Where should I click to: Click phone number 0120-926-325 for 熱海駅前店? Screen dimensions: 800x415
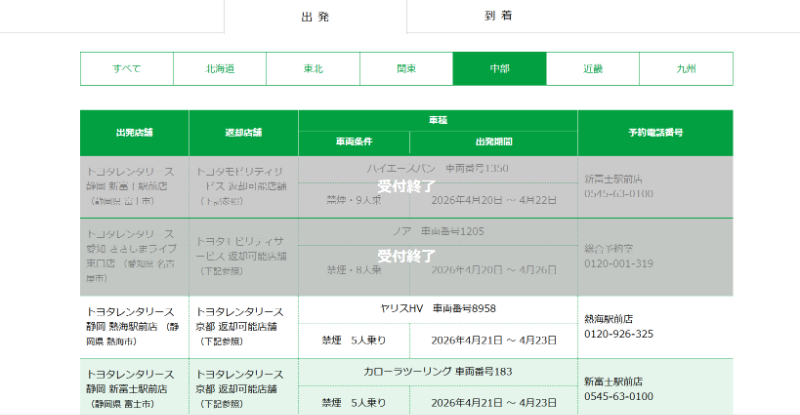619,334
